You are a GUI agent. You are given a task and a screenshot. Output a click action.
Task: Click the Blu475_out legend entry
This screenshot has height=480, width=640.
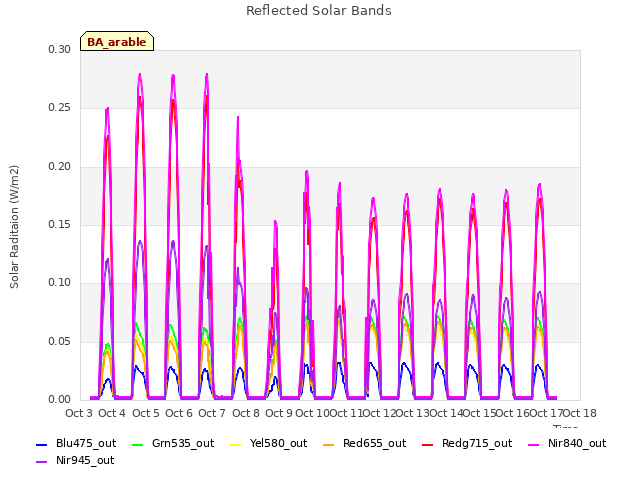[x=76, y=443]
